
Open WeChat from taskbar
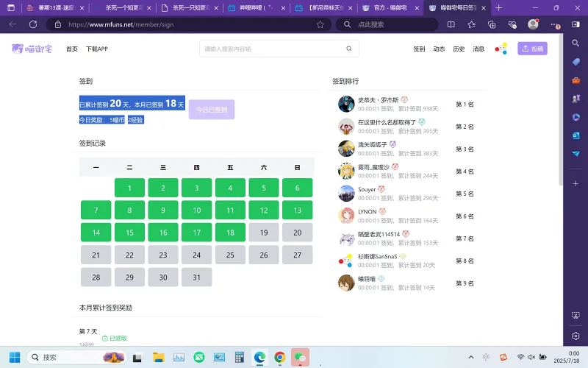click(300, 357)
